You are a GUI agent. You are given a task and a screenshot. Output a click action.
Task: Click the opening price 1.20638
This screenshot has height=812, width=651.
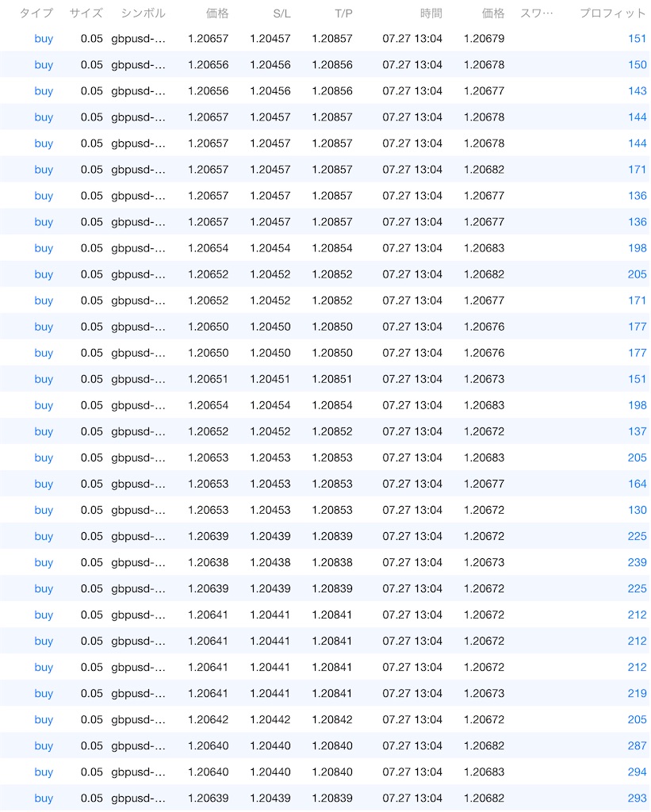(209, 562)
